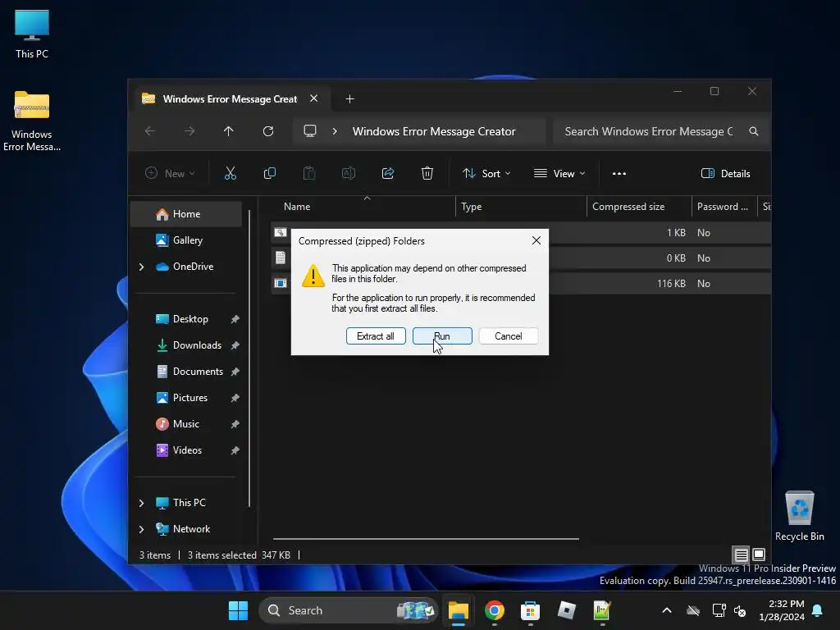Go back with the left arrow
The image size is (840, 630).
tap(150, 131)
